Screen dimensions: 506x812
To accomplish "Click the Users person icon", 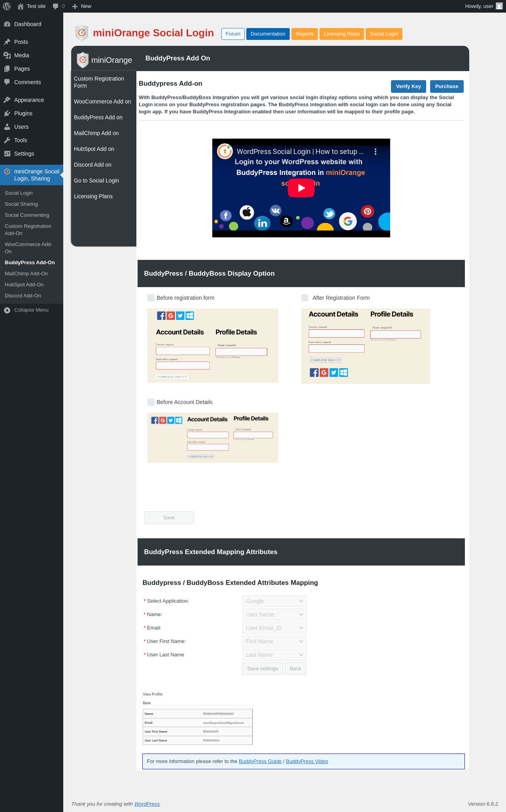I will coord(7,127).
